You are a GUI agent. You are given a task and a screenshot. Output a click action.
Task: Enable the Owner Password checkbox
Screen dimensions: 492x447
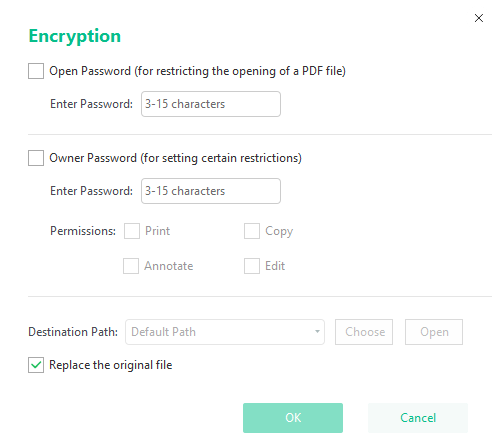36,158
